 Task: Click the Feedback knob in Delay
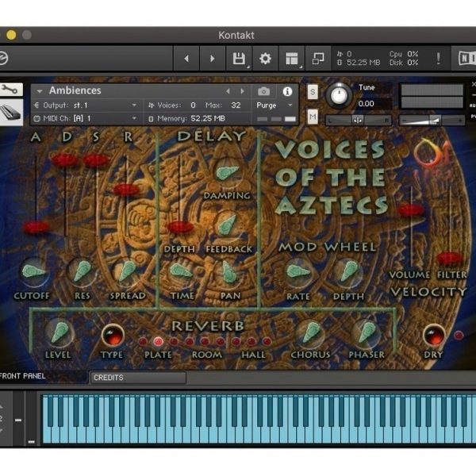click(227, 225)
